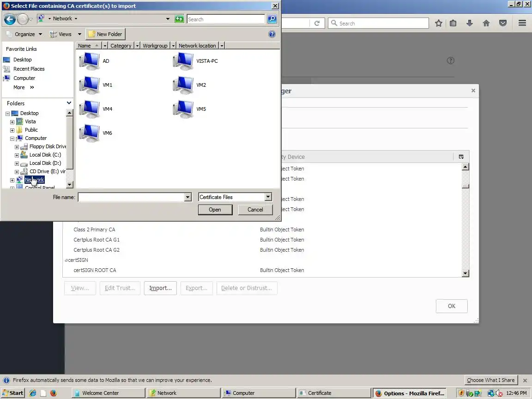Go back with the blue back arrow
This screenshot has width=532, height=399.
click(10, 19)
